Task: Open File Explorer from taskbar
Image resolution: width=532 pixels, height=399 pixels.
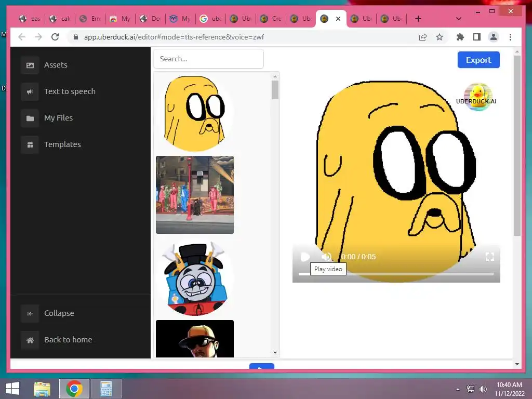Action: tap(42, 389)
